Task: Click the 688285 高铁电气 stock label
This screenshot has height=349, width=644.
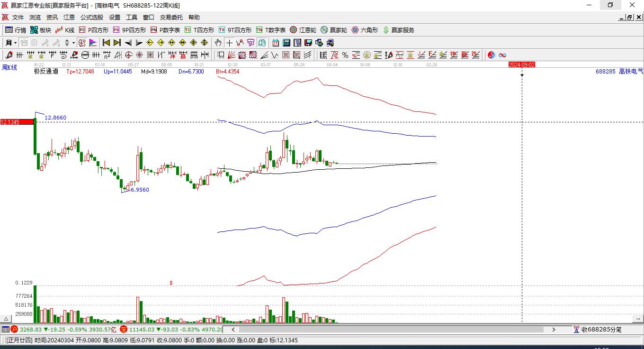Action: [619, 72]
